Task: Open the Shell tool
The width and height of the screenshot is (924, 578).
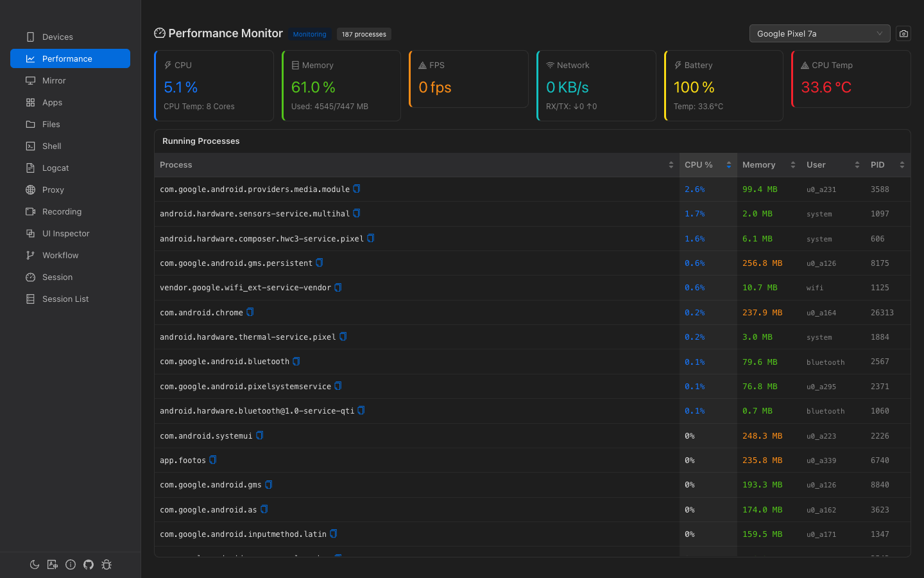Action: pos(51,146)
